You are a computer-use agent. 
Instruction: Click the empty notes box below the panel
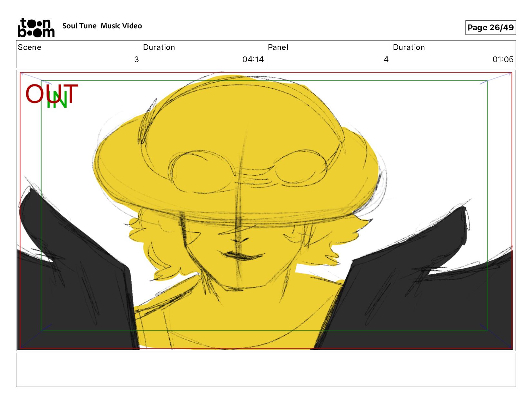[266, 370]
